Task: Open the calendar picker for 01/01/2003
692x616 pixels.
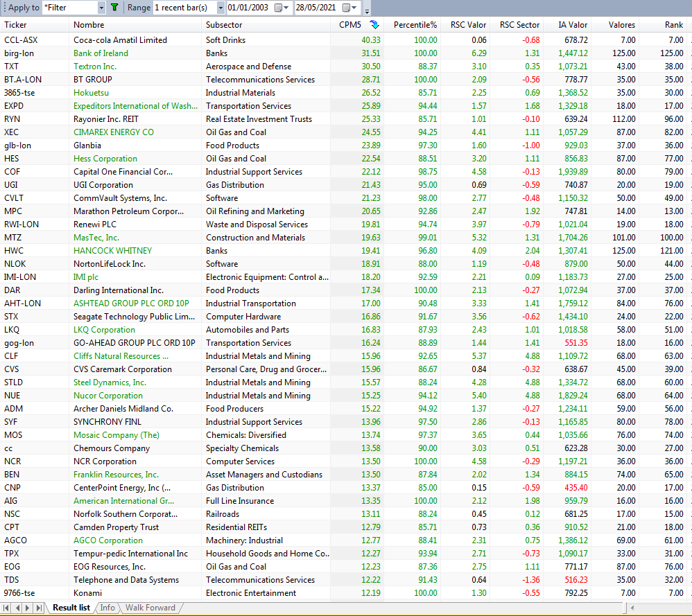Action: pyautogui.click(x=278, y=8)
